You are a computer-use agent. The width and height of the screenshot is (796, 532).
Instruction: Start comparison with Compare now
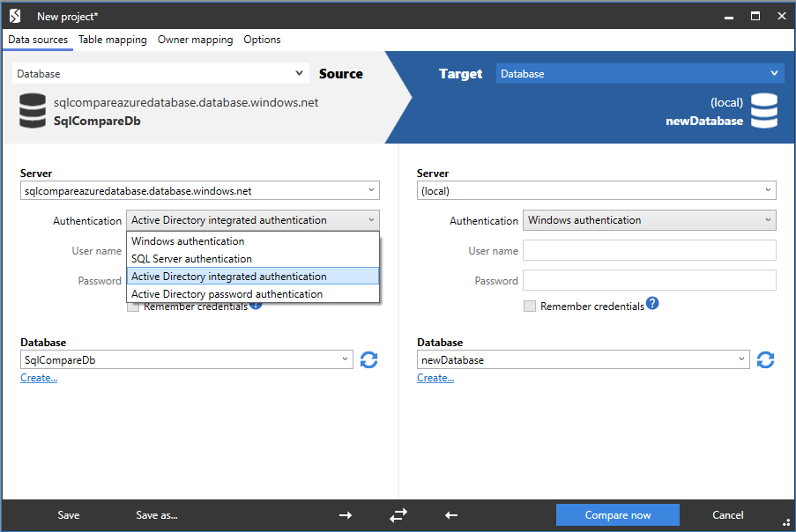point(618,515)
